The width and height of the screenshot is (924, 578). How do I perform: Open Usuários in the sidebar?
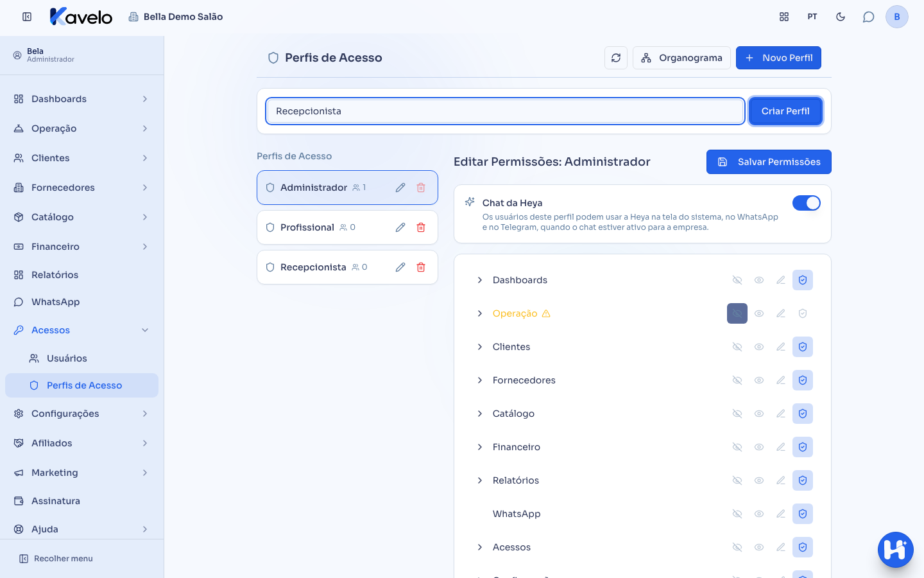click(81, 358)
